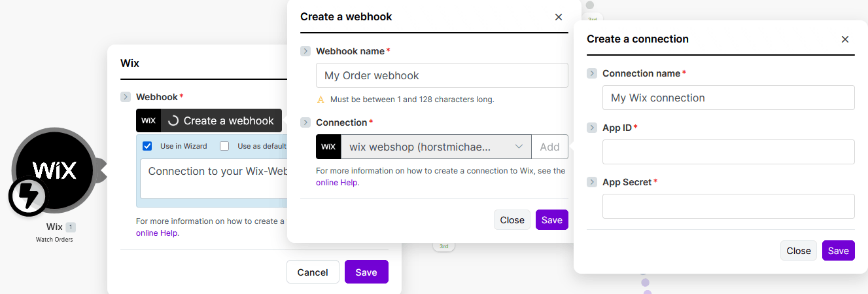Expand the Connection name field options
Viewport: 868px width, 294px height.
[x=592, y=73]
